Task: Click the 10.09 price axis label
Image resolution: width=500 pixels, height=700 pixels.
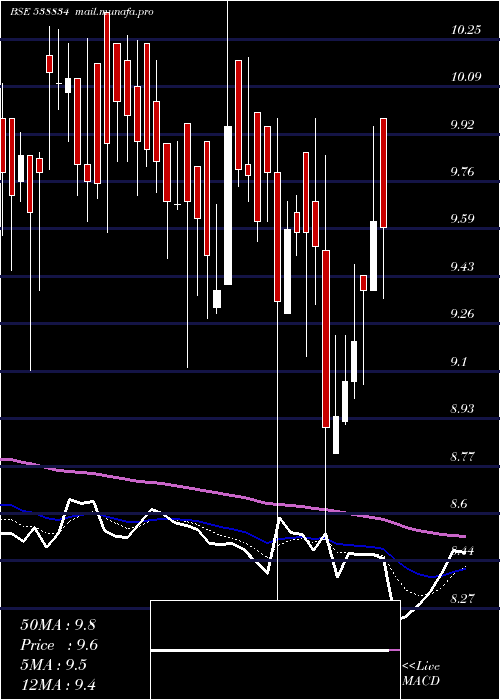Action: [x=466, y=77]
